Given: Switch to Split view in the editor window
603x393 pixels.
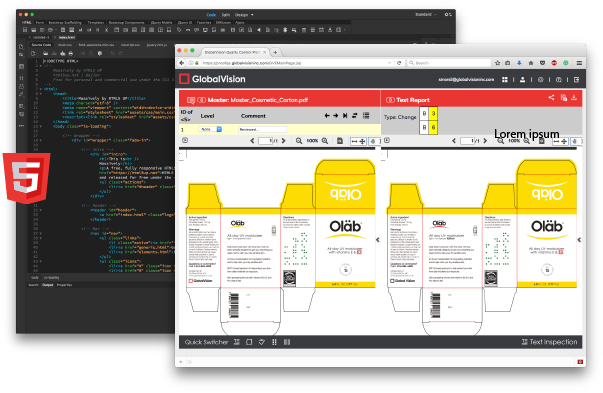Looking at the screenshot, I should click(226, 15).
